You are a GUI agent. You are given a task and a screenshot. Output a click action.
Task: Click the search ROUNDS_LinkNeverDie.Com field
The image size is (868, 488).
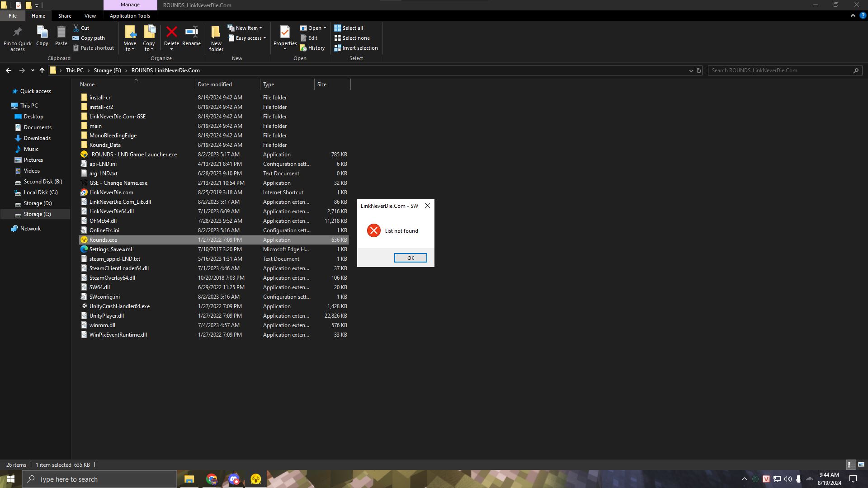(x=780, y=70)
